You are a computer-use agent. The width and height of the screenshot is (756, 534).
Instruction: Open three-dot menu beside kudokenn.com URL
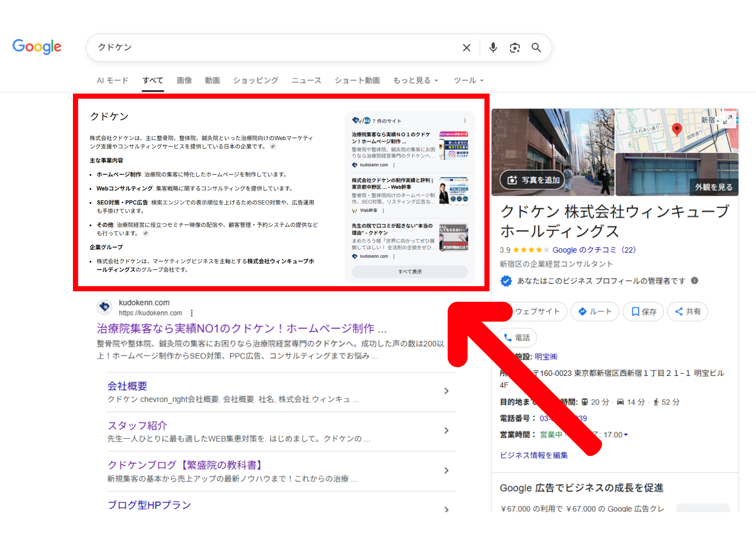[x=192, y=313]
